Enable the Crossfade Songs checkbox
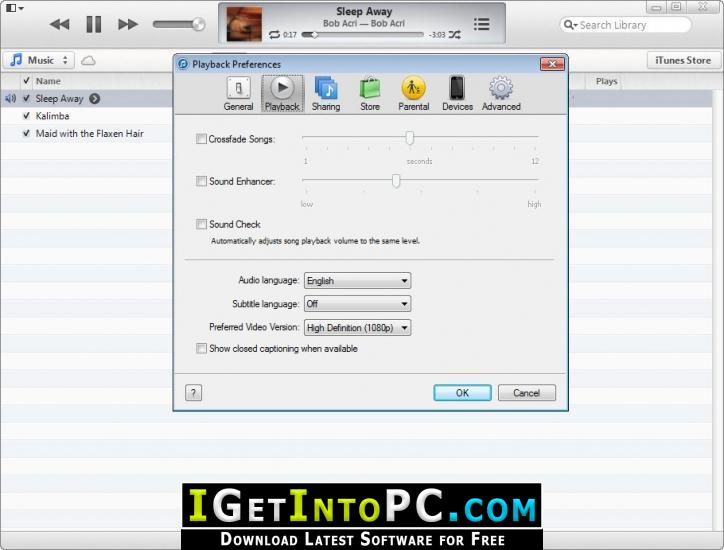The width and height of the screenshot is (724, 550). point(201,139)
